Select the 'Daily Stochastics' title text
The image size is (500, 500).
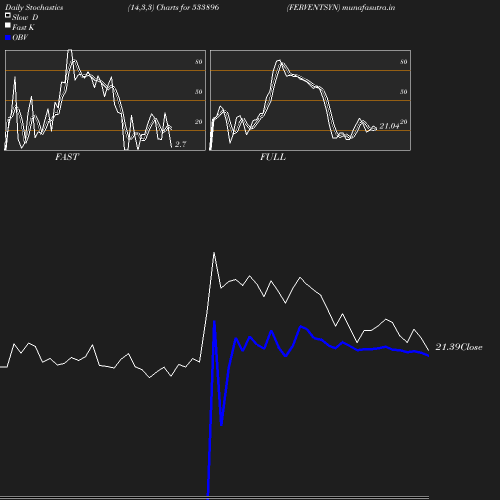[34, 8]
